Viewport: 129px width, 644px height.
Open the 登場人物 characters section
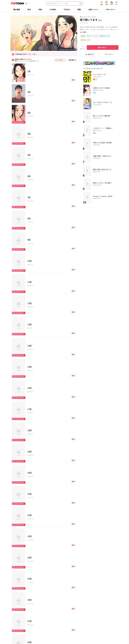point(89,54)
